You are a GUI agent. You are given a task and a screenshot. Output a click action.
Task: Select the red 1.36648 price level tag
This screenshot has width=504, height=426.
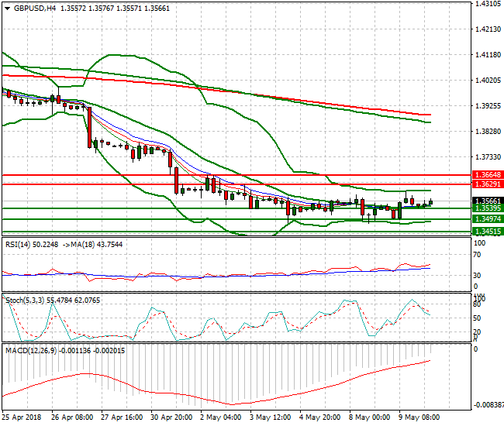pos(488,175)
